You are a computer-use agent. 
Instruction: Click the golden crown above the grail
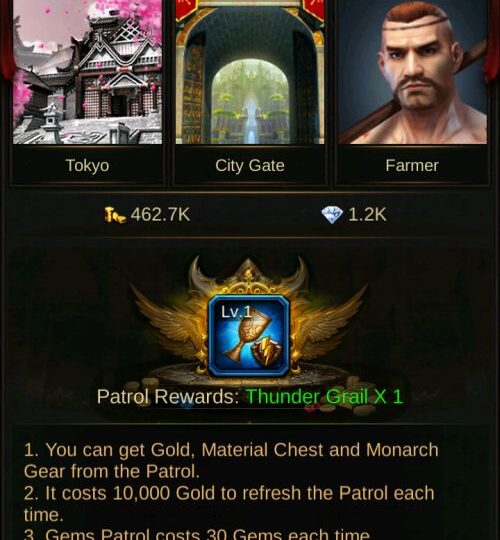249,276
